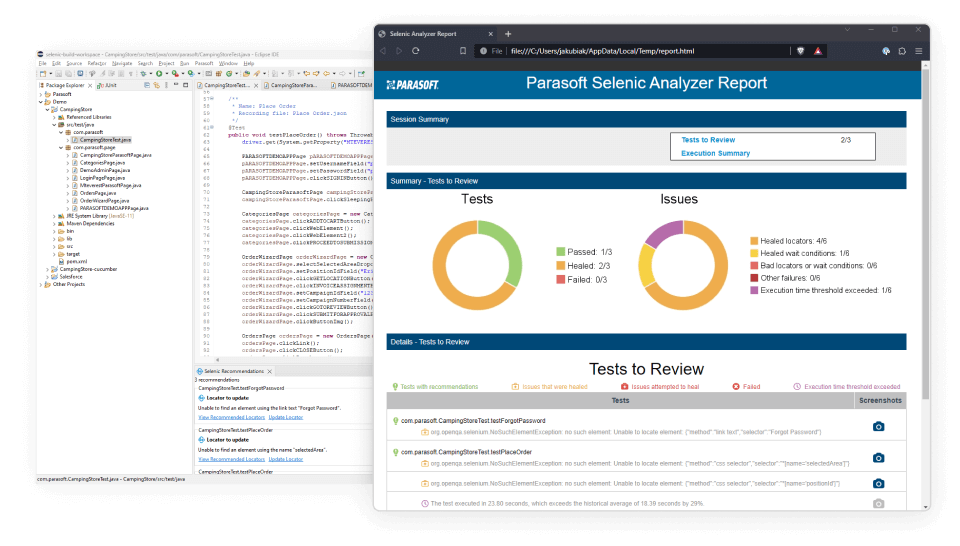Click locator icon under first testPlaceOrder recommendation
960x546 pixels.
tap(201, 439)
